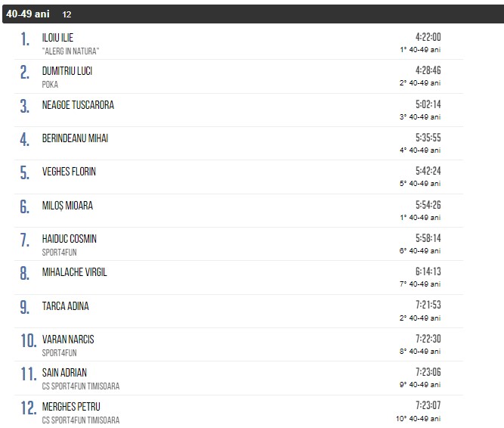Click MIHALACHE VIRGIL's name
The image size is (504, 428).
(x=74, y=272)
